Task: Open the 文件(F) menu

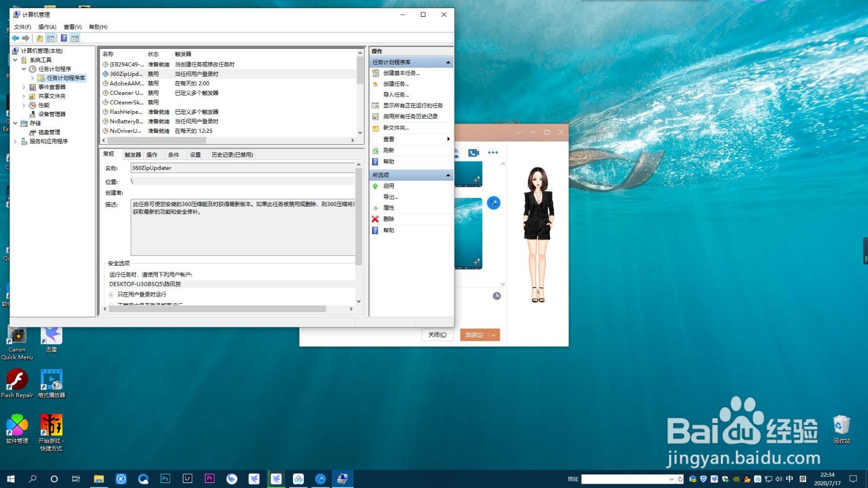Action: [x=22, y=27]
